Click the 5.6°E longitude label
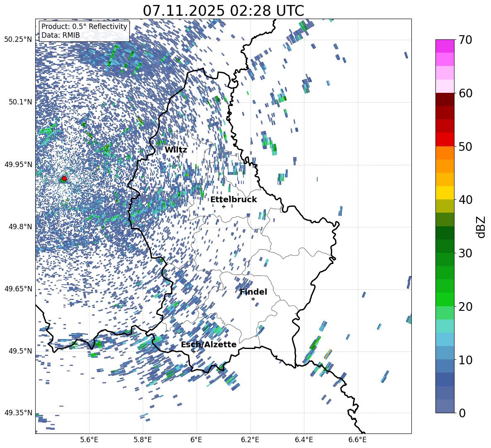 (89, 440)
